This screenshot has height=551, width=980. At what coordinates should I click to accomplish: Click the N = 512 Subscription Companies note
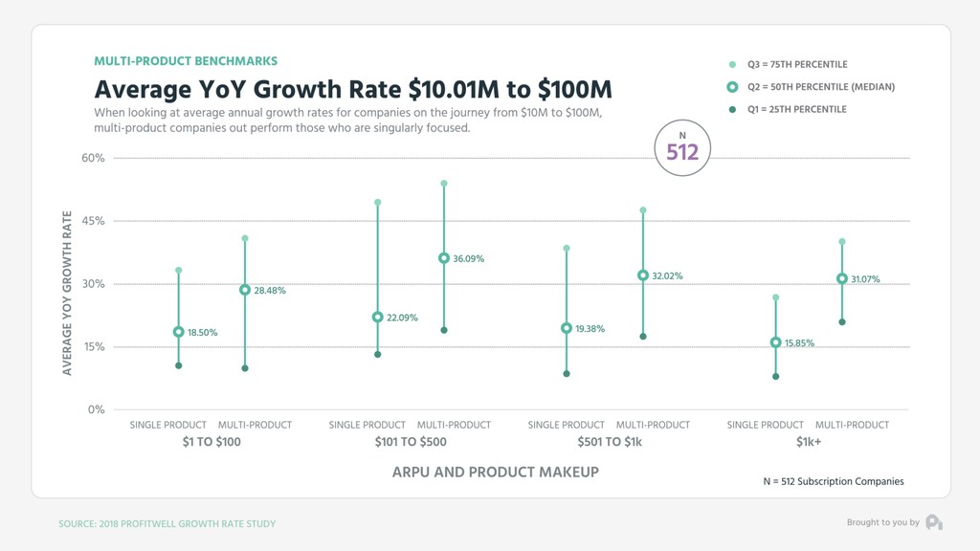[x=834, y=481]
